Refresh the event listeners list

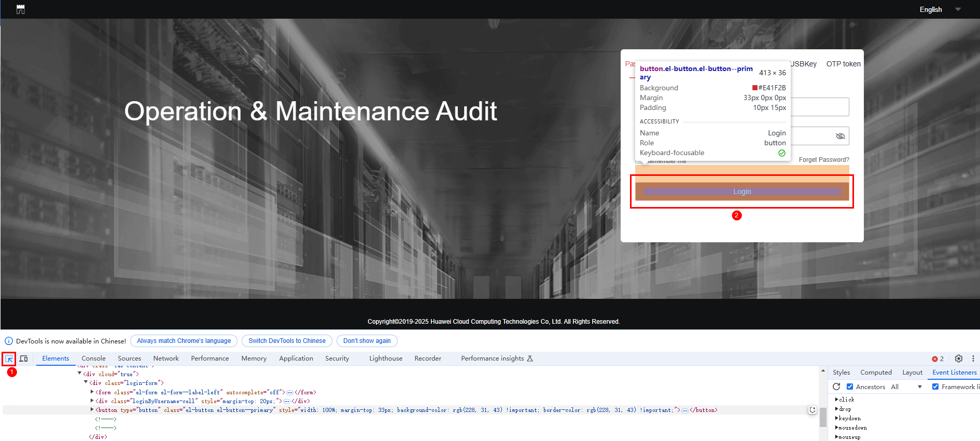pyautogui.click(x=836, y=387)
